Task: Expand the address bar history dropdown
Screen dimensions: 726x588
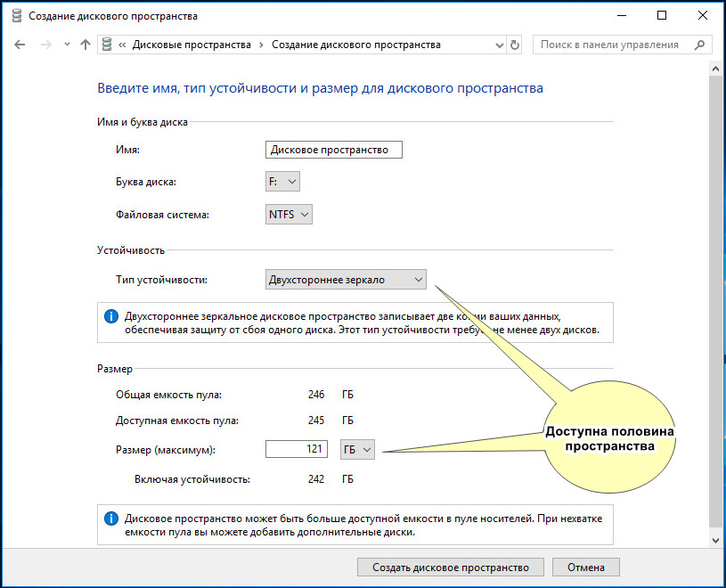Action: coord(499,45)
